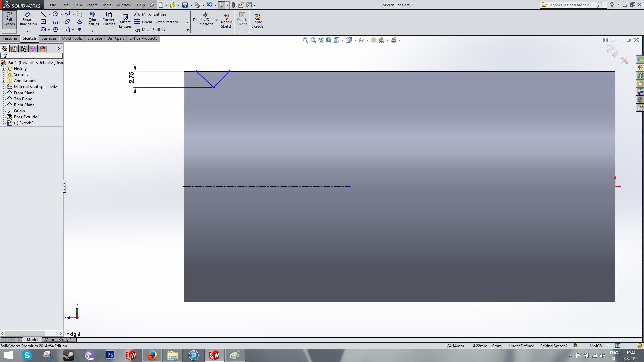
Task: Open Display Style dropdown arrow
Action: coord(355,40)
